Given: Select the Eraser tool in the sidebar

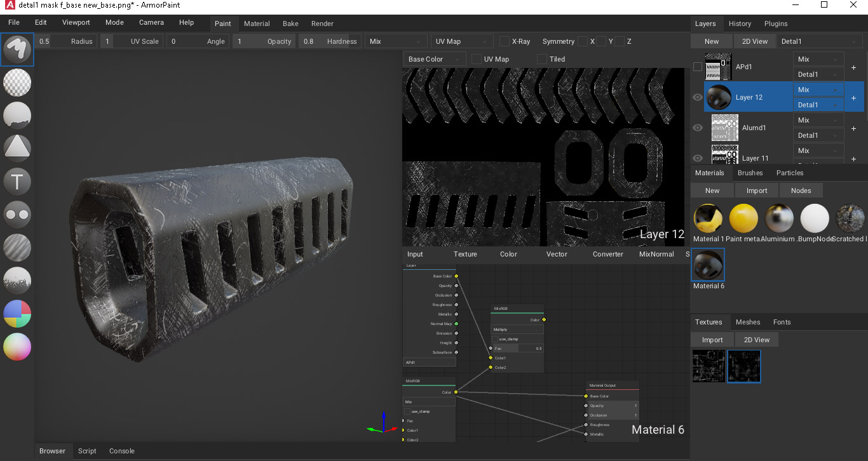Looking at the screenshot, I should pyautogui.click(x=17, y=83).
